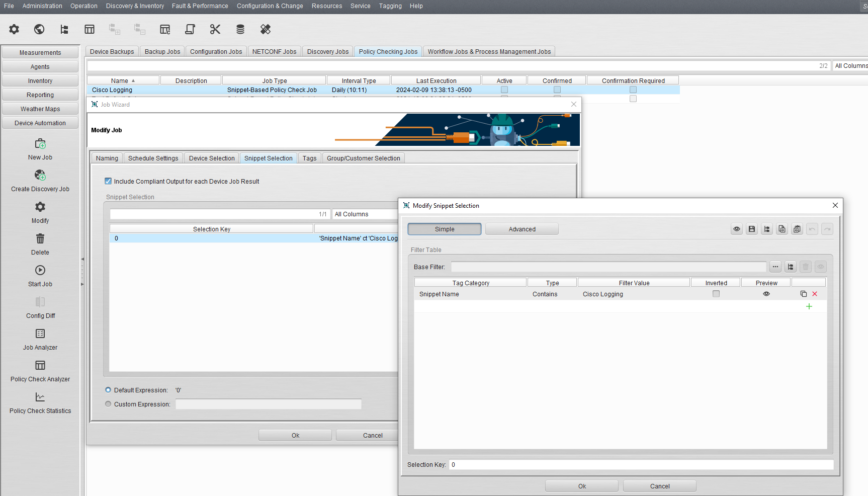Image resolution: width=868 pixels, height=496 pixels.
Task: Open the Fault & Performance menu
Action: (200, 6)
